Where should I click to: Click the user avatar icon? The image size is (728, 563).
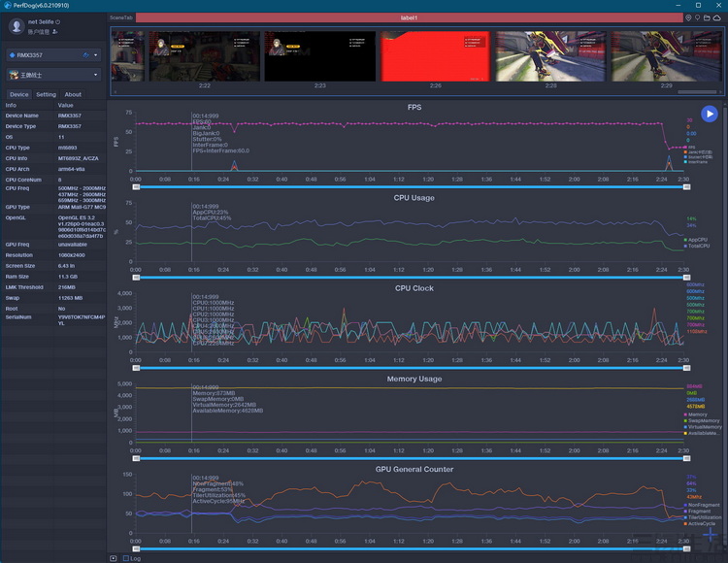pyautogui.click(x=17, y=26)
